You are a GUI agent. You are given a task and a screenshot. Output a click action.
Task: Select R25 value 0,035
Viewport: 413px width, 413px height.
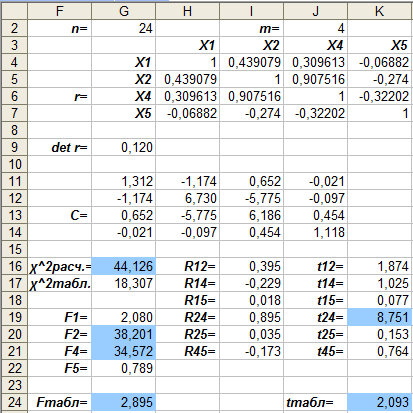pos(251,334)
